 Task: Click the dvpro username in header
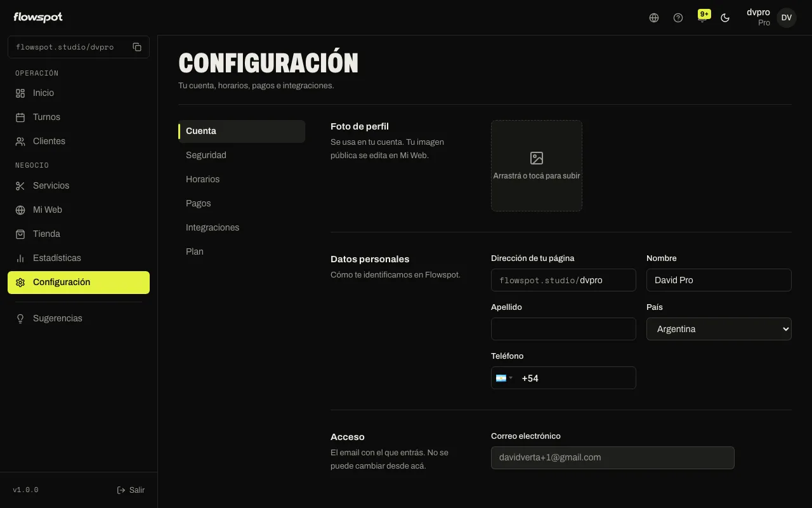click(758, 12)
